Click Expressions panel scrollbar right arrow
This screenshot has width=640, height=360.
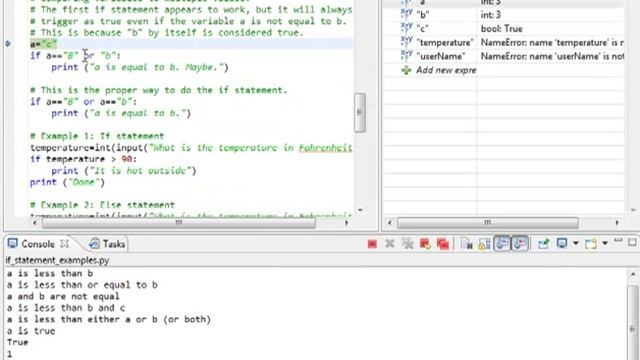click(x=617, y=222)
